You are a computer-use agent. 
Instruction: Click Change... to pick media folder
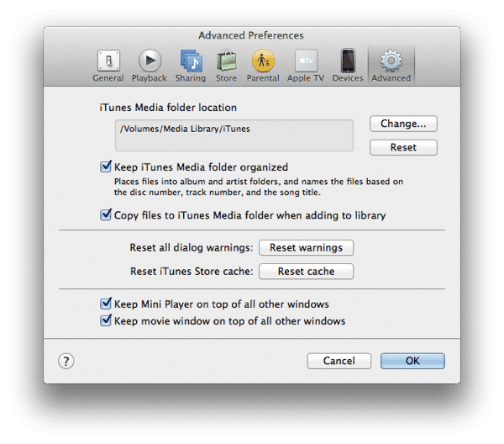[403, 124]
